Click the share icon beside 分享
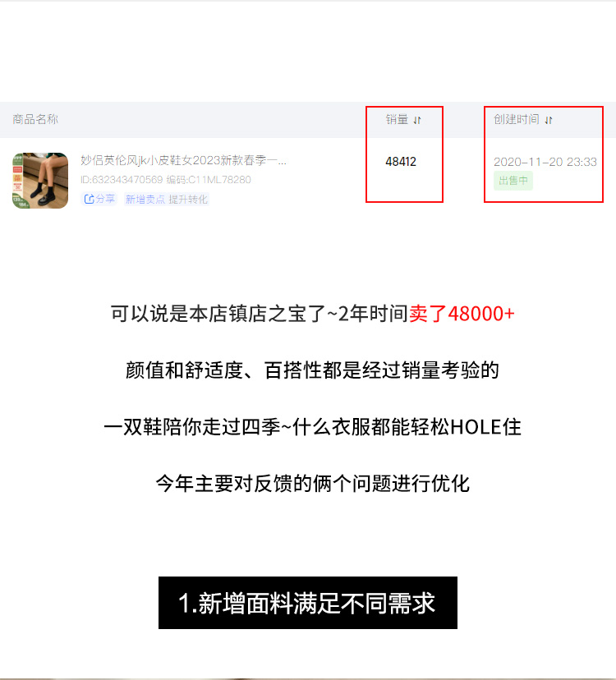616x680 pixels. [x=89, y=199]
